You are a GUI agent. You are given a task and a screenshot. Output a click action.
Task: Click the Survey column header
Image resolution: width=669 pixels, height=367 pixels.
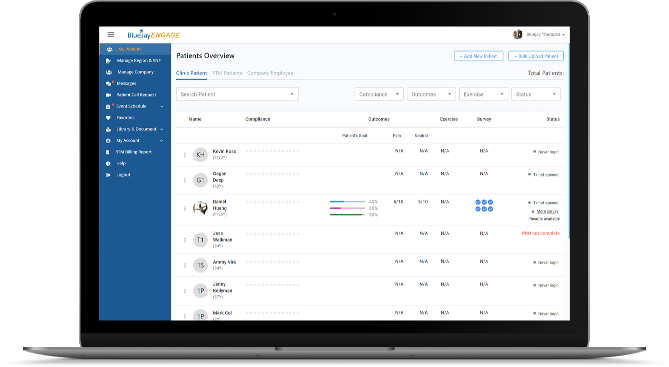[484, 119]
